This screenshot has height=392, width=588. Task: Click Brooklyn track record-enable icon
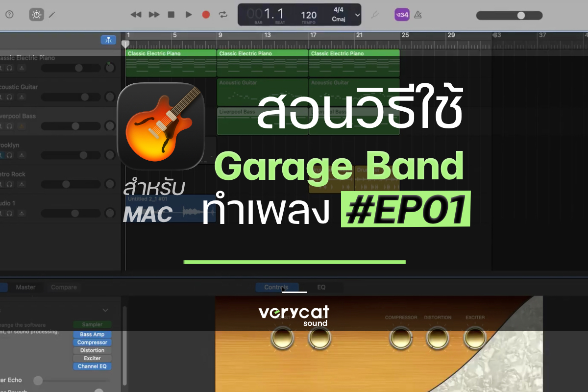coord(21,155)
